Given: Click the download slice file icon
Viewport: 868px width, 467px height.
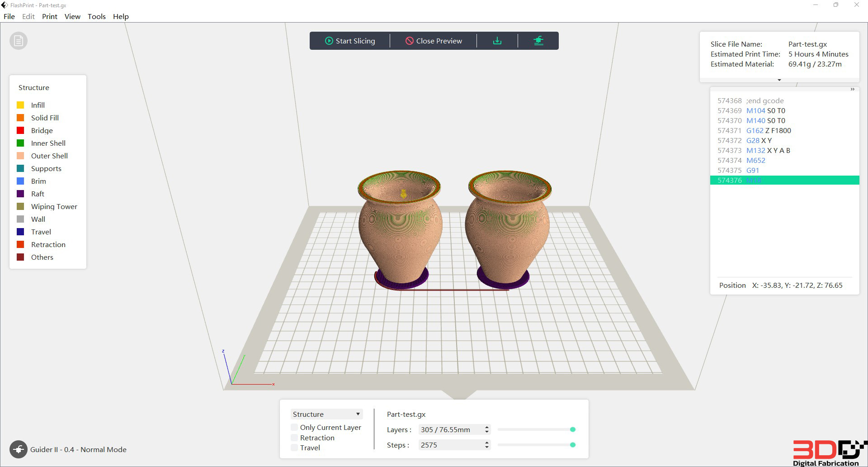Looking at the screenshot, I should tap(497, 41).
